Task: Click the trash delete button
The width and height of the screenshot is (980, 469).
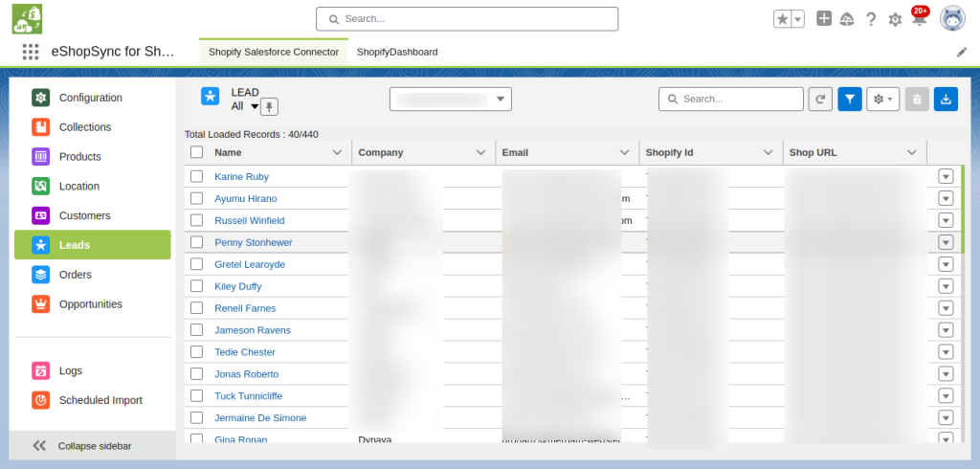Action: coord(917,99)
